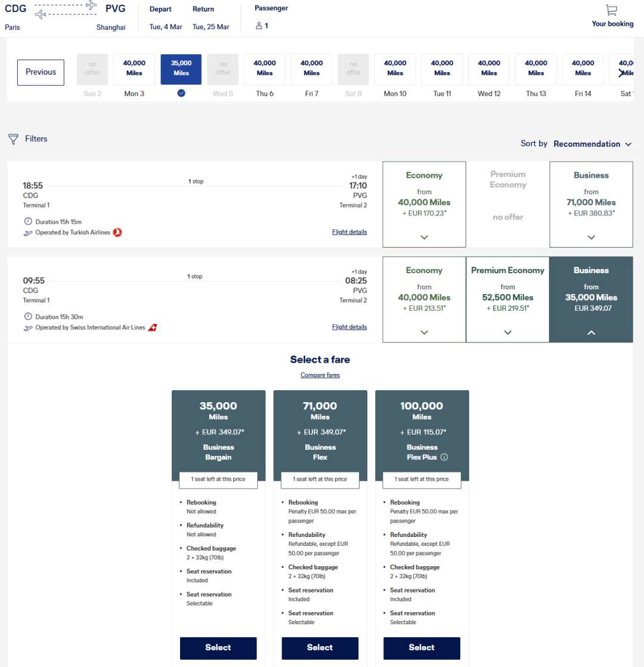
Task: Open Business tab for the 18:55 flight
Action: pos(591,204)
